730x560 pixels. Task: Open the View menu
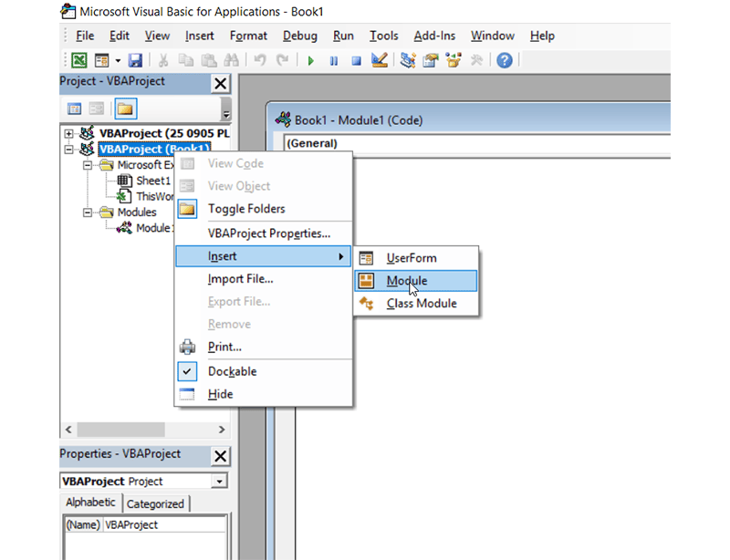click(x=157, y=36)
